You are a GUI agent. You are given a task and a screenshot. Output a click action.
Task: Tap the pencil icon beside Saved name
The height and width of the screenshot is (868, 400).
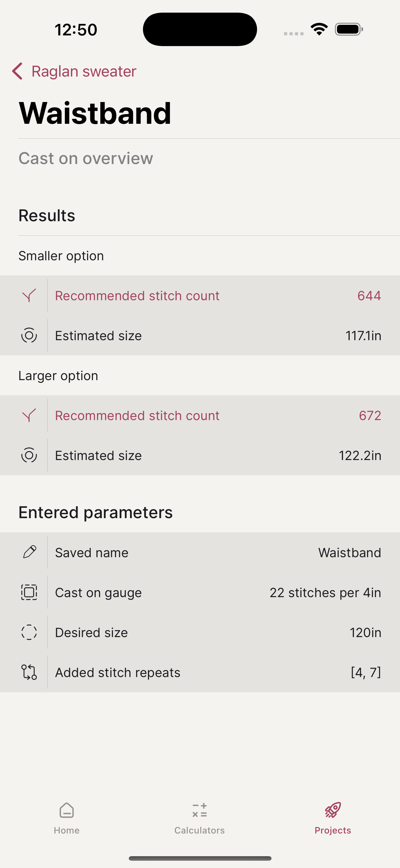pyautogui.click(x=29, y=552)
